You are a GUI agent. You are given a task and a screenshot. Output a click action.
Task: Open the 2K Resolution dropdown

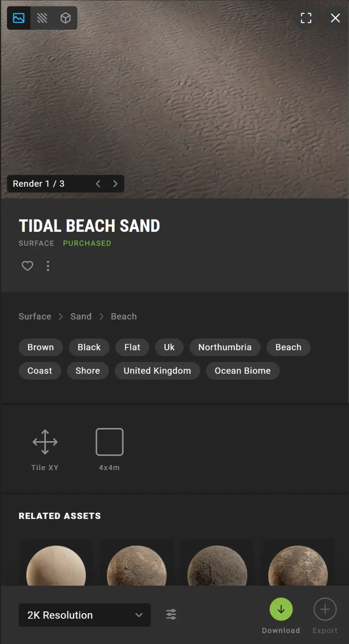click(84, 615)
